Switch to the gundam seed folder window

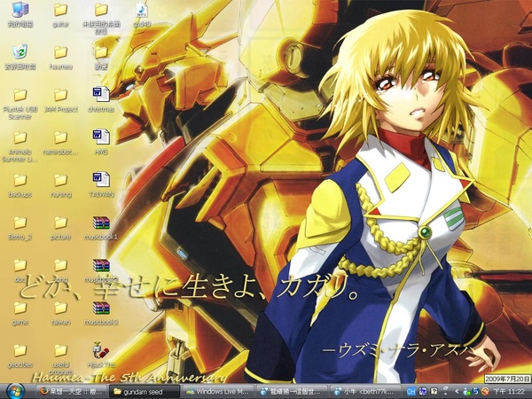[145, 392]
